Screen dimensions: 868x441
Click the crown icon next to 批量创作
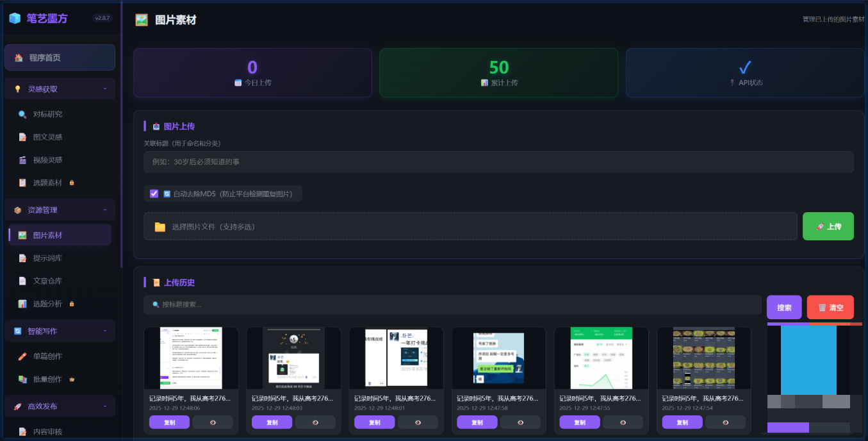click(x=72, y=379)
